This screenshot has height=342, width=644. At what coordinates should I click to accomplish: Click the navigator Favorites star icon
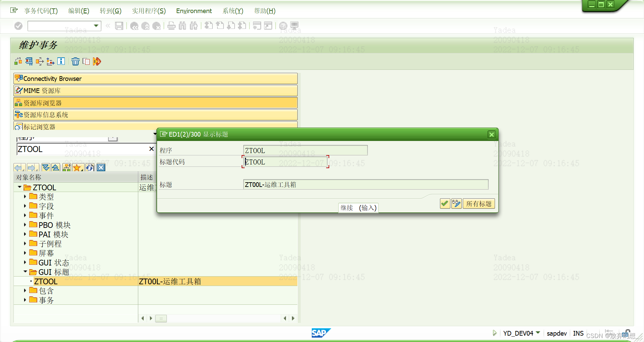click(x=78, y=167)
